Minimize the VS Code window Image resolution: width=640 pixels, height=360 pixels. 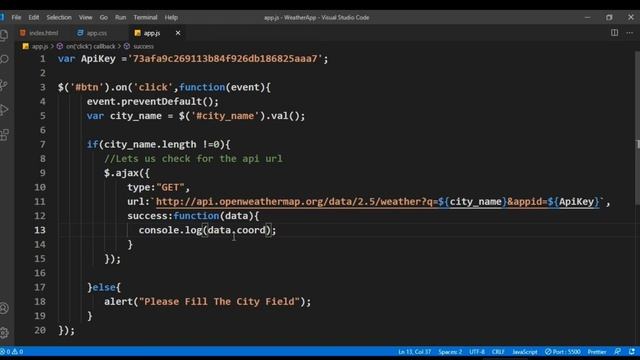[x=587, y=18]
